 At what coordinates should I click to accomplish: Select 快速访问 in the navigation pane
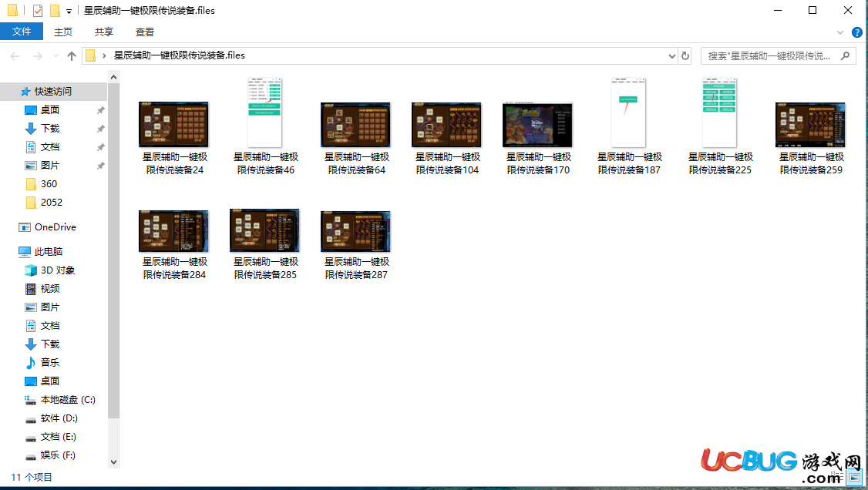tap(53, 91)
